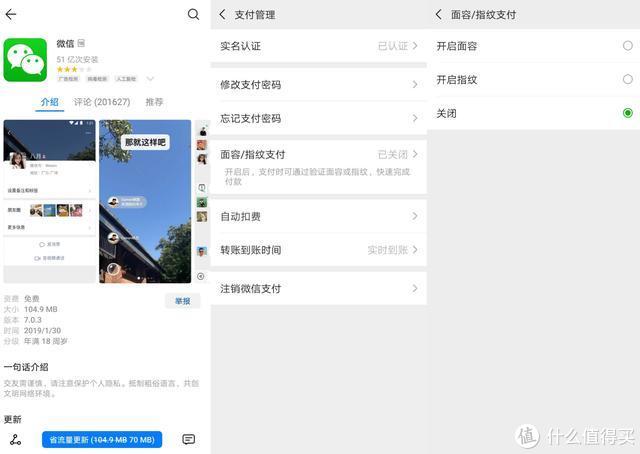Tap the 自动扣费 label
The height and width of the screenshot is (454, 640).
(x=240, y=216)
